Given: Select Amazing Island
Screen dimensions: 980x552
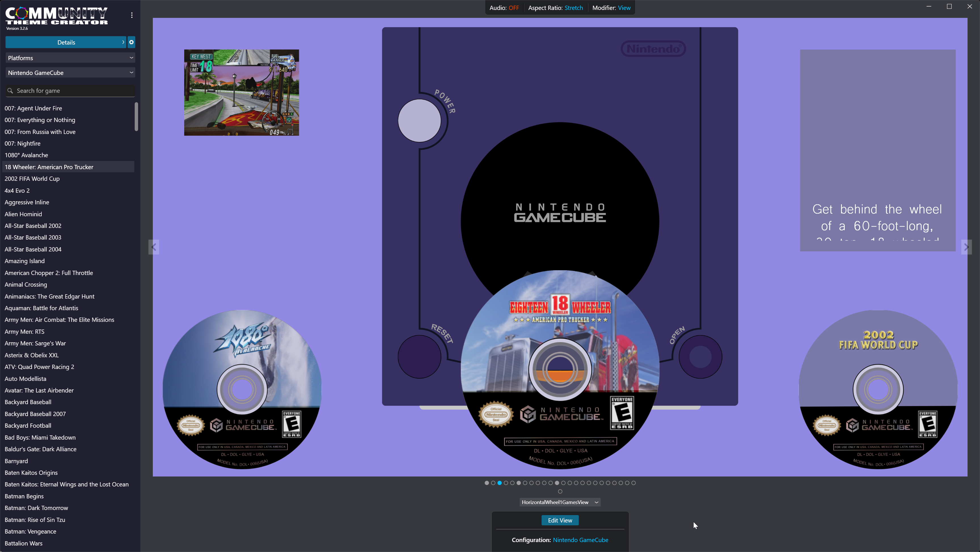Looking at the screenshot, I should (x=24, y=261).
